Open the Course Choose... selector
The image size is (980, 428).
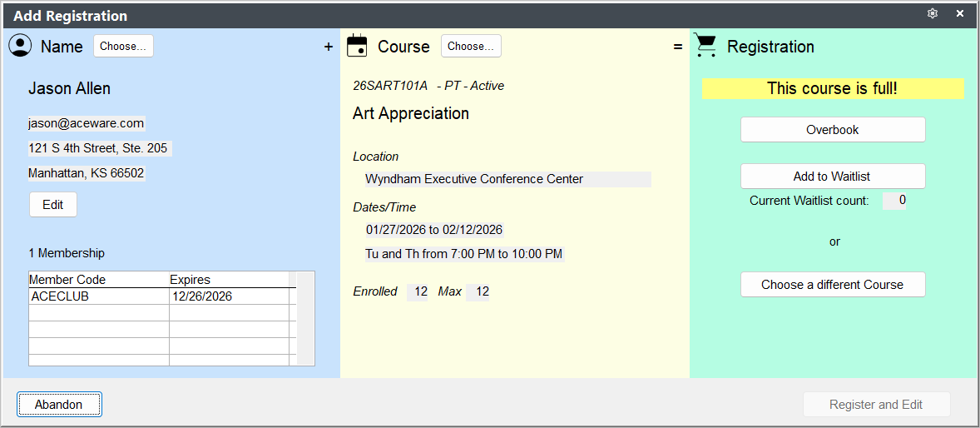coord(471,47)
